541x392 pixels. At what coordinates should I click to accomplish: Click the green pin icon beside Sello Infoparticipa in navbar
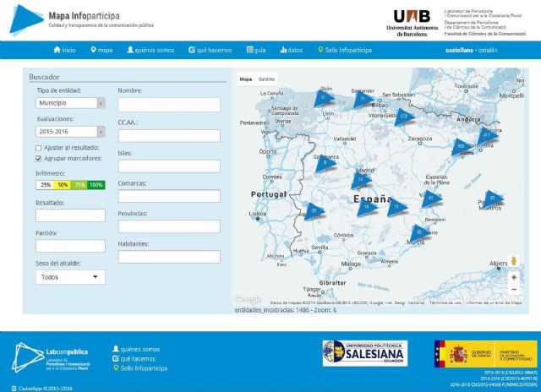(x=320, y=50)
